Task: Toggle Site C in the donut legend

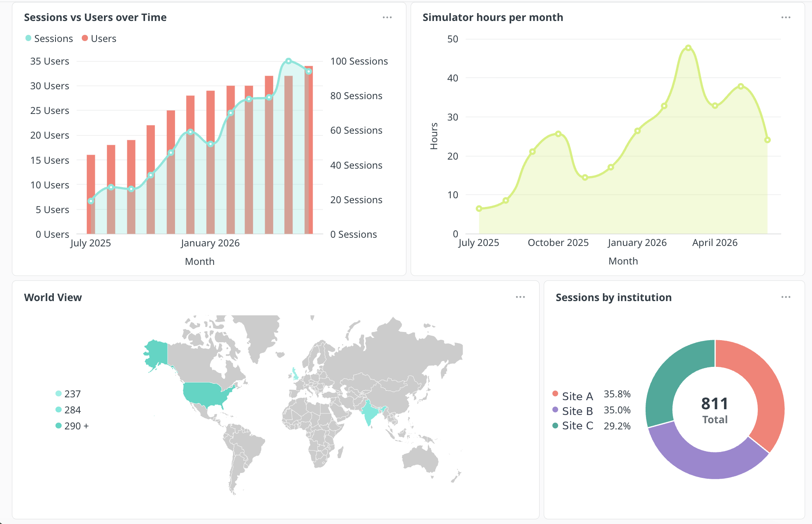Action: click(573, 425)
